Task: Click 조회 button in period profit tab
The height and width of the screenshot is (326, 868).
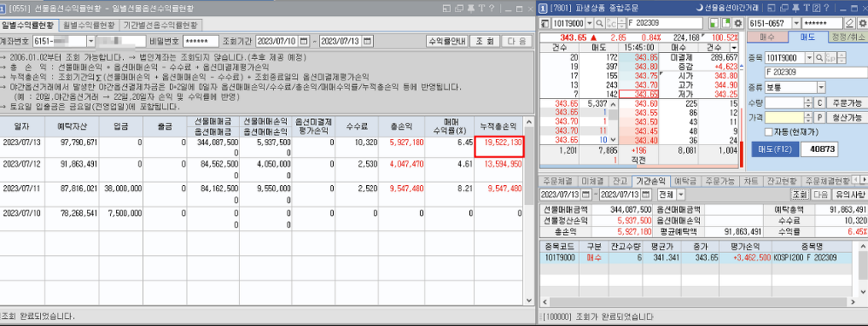Action: coord(800,195)
